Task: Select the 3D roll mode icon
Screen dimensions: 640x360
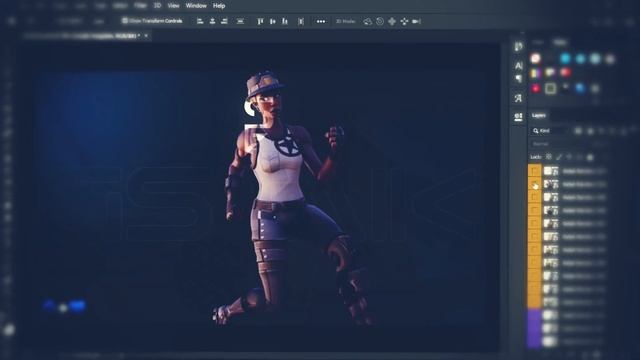Action: click(x=380, y=21)
